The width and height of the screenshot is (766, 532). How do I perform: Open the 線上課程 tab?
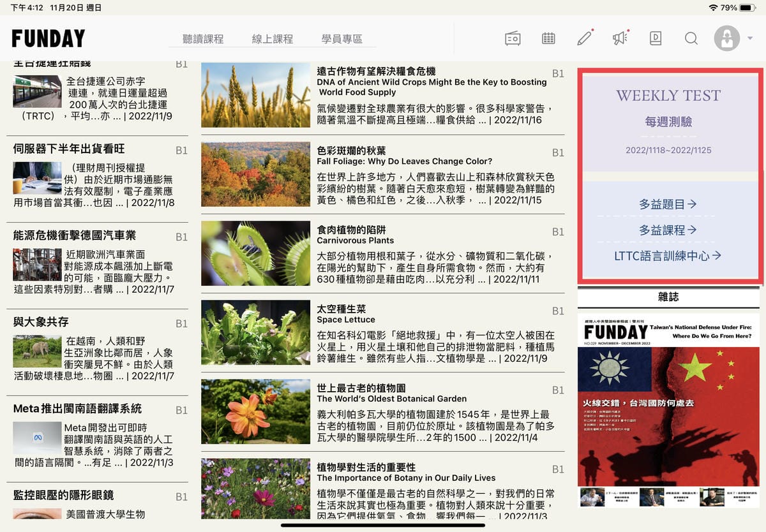point(273,39)
